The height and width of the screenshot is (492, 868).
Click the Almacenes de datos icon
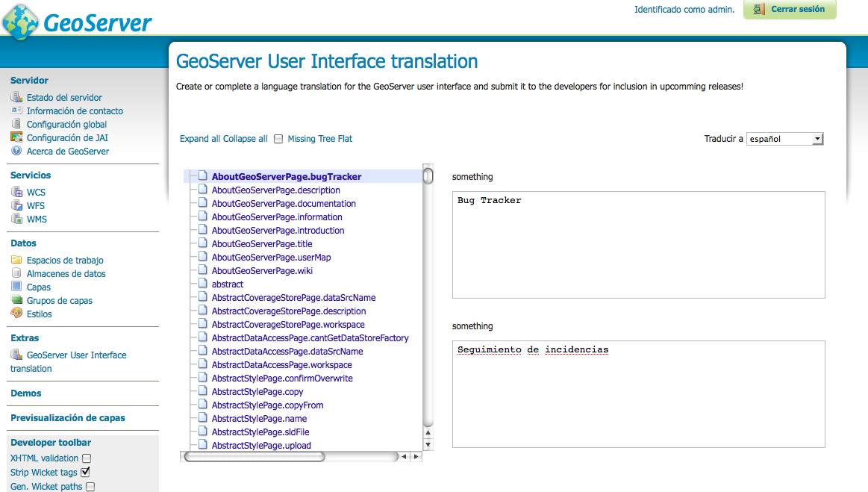click(x=16, y=273)
